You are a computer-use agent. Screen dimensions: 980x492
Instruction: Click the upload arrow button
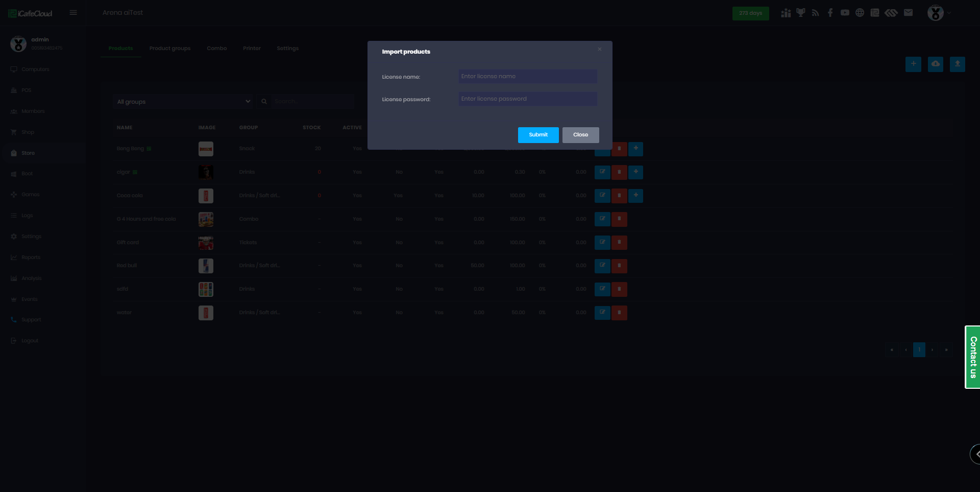coord(958,64)
